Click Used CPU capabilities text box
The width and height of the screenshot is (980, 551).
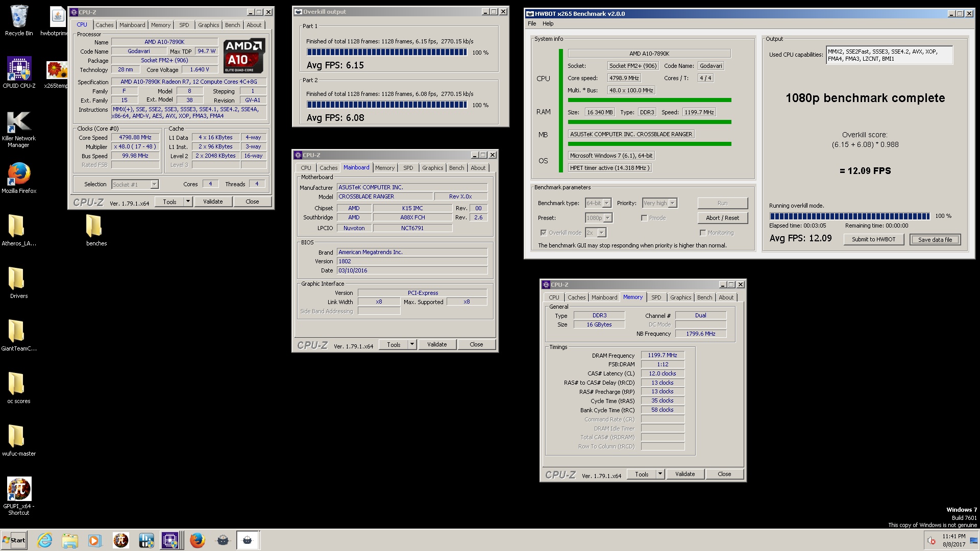pyautogui.click(x=889, y=55)
